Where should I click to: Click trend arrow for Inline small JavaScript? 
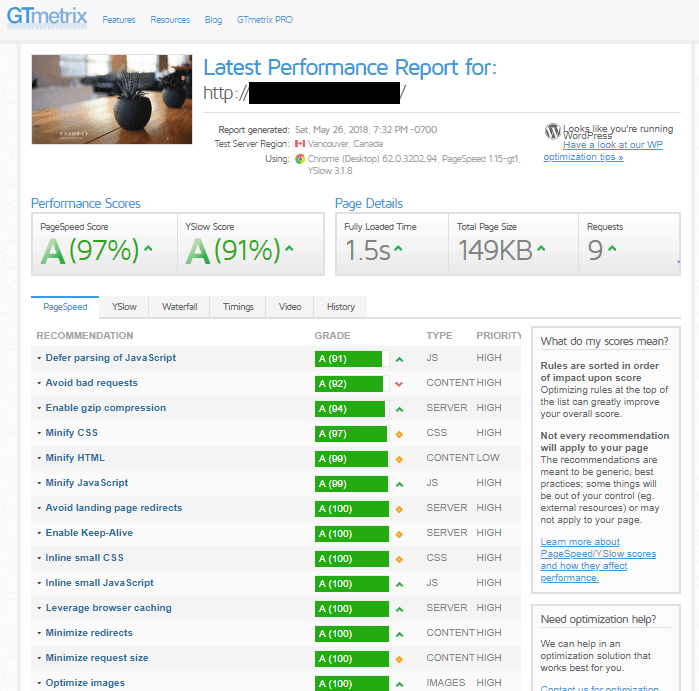(x=399, y=584)
